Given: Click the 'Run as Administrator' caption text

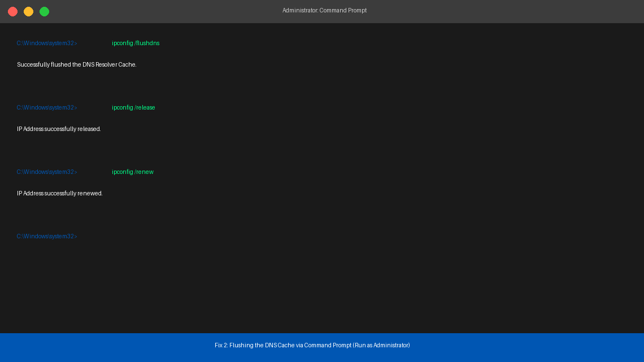Looking at the screenshot, I should tap(381, 345).
